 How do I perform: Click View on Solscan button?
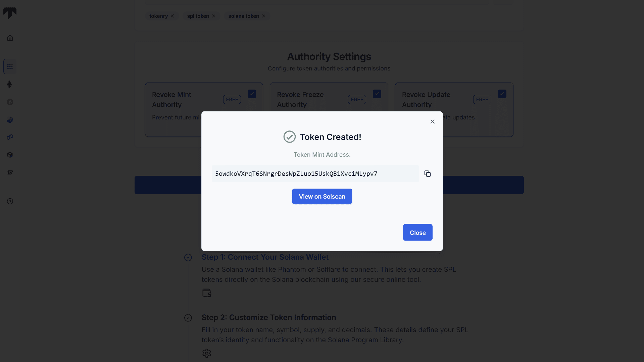[x=322, y=196]
